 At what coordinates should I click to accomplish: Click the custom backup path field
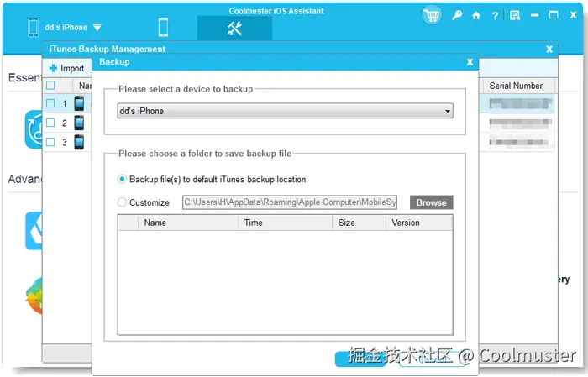(290, 202)
